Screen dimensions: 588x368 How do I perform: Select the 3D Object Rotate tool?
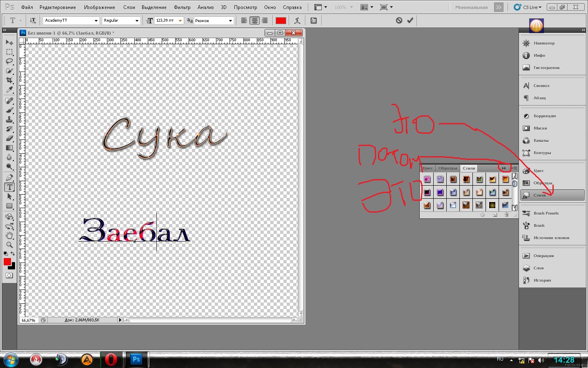9,217
